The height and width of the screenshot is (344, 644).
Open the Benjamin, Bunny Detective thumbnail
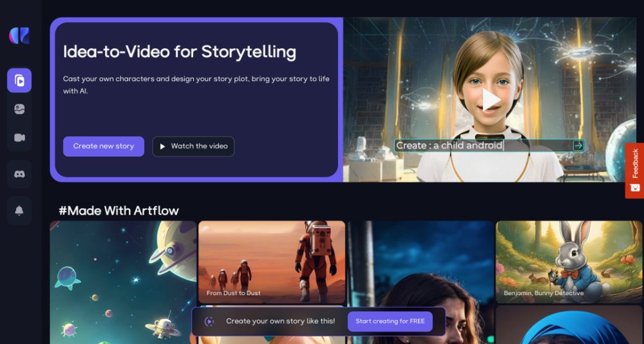[x=569, y=262]
